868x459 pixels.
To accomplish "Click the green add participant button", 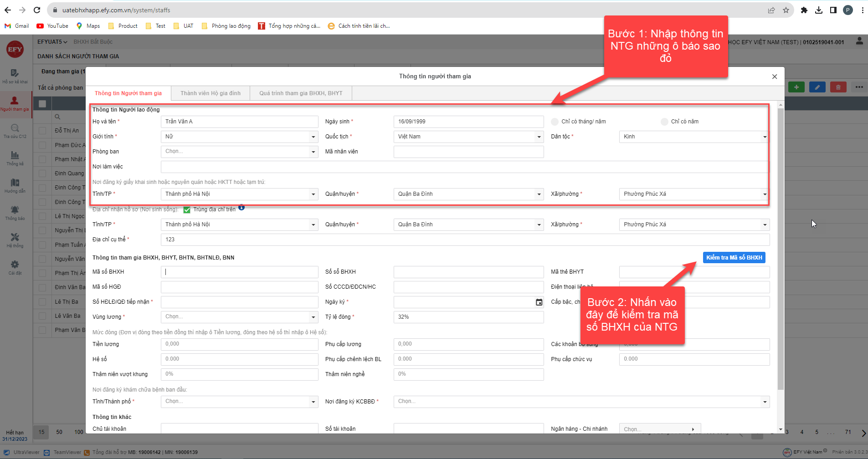I will 796,87.
